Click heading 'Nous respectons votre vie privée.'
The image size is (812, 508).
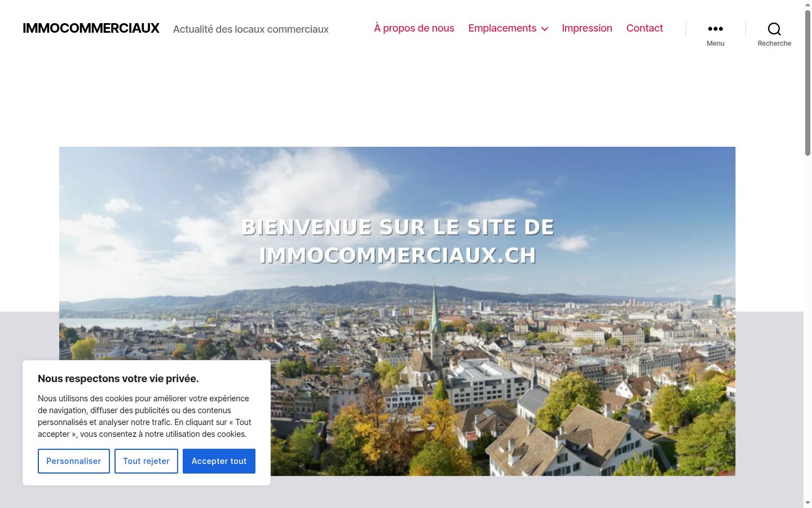tap(118, 379)
